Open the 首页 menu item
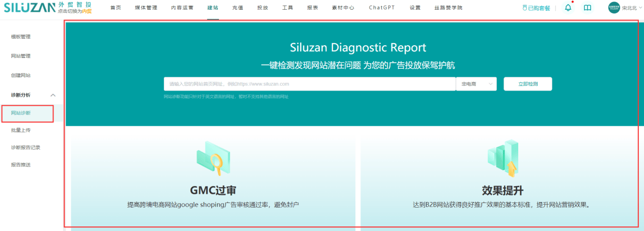This screenshot has width=644, height=231. (116, 8)
